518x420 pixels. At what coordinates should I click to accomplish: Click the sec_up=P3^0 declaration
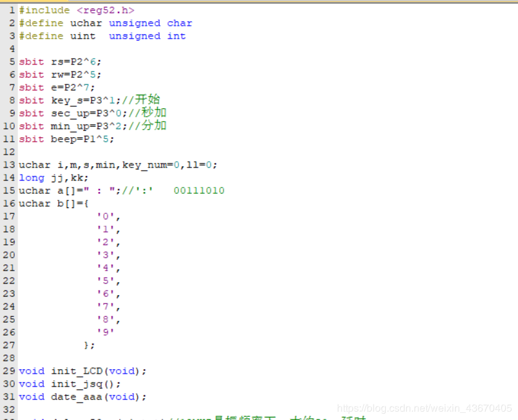89,113
